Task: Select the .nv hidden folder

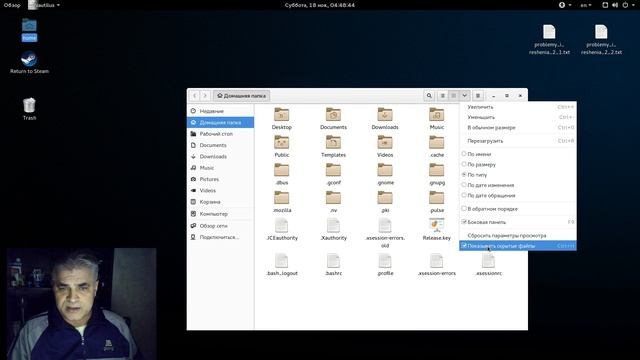Action: point(333,202)
